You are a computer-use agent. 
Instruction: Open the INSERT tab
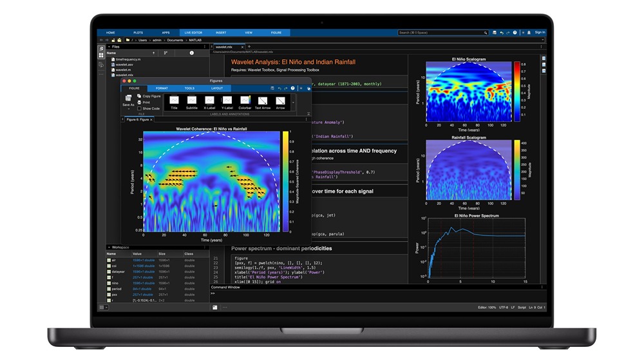[221, 32]
